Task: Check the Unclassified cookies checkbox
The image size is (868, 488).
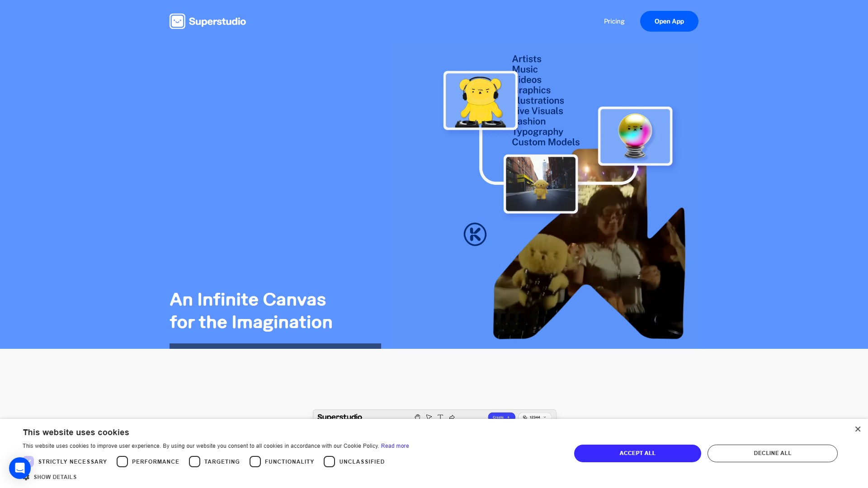Action: [329, 461]
